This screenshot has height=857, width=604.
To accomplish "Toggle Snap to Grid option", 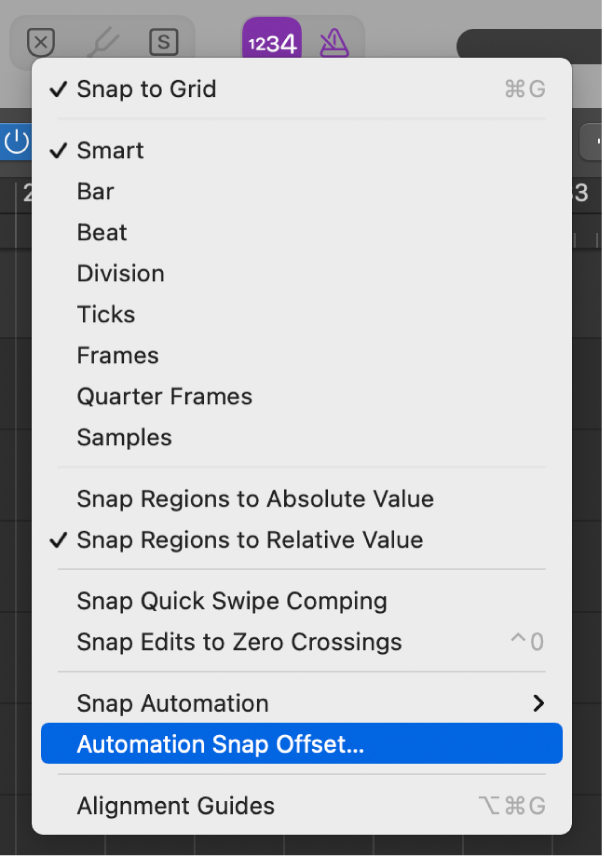I will 146,89.
